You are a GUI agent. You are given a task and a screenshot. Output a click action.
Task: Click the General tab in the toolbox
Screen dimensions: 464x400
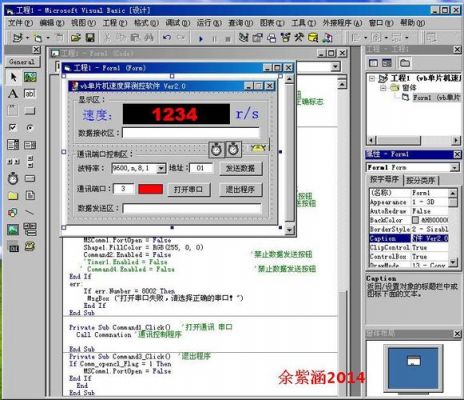point(22,62)
